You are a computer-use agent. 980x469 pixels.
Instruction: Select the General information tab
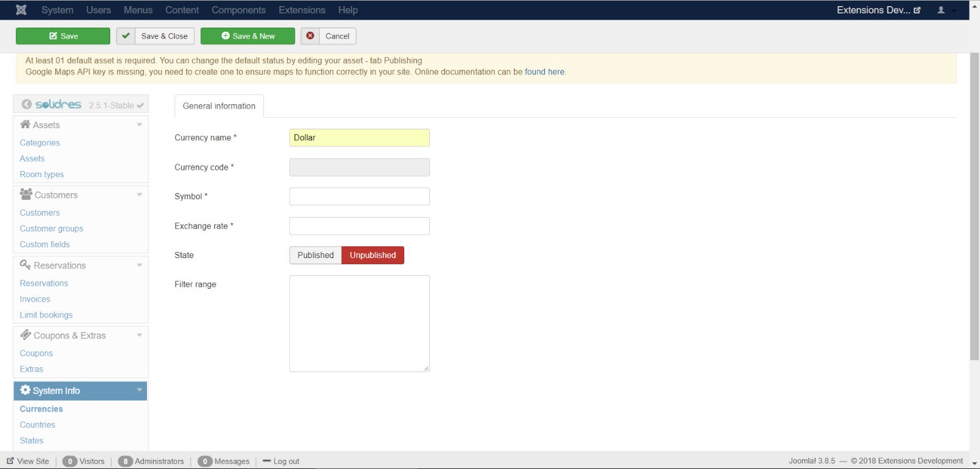[219, 106]
